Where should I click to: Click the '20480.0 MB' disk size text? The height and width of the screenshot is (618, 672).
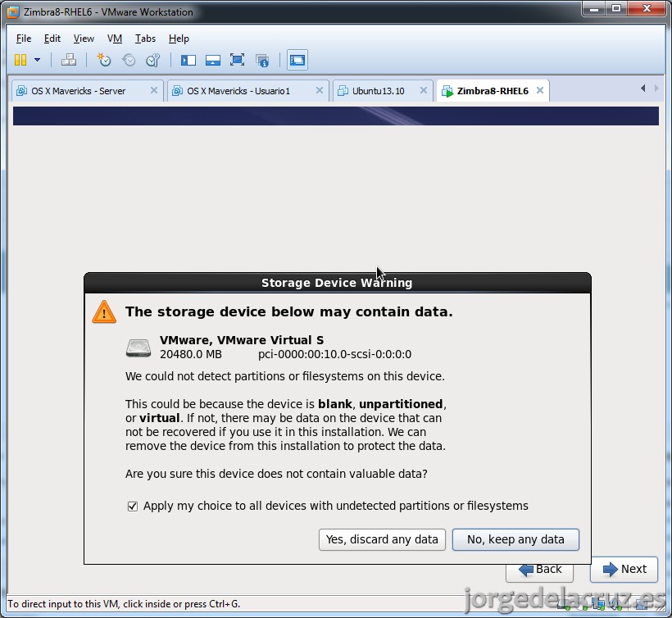[x=191, y=354]
